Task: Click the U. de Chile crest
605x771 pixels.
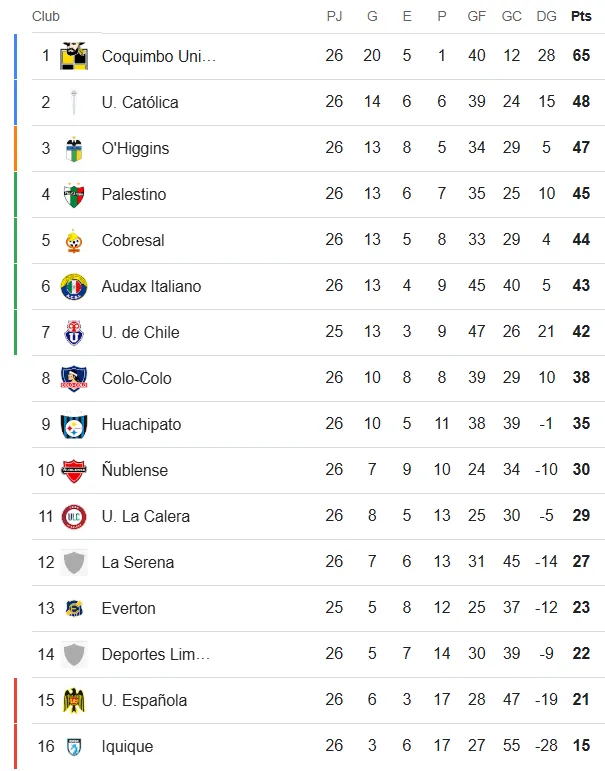Action: coord(74,332)
